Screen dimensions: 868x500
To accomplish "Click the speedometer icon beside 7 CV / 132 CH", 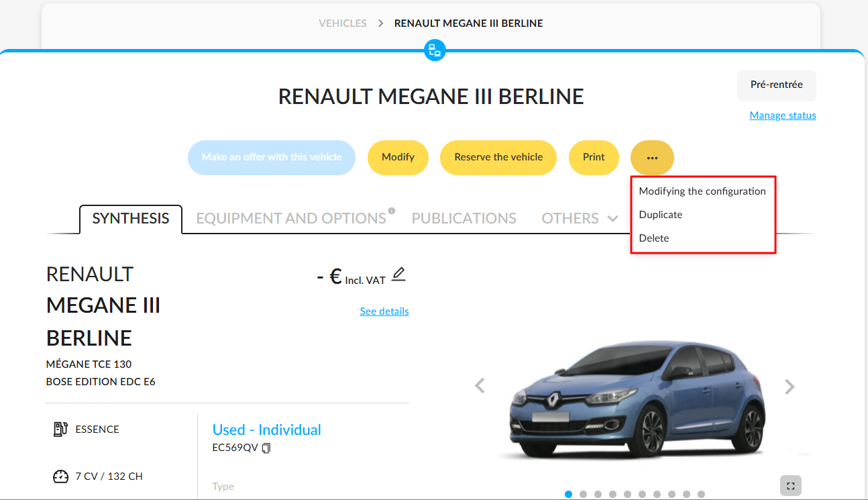I will pyautogui.click(x=60, y=476).
